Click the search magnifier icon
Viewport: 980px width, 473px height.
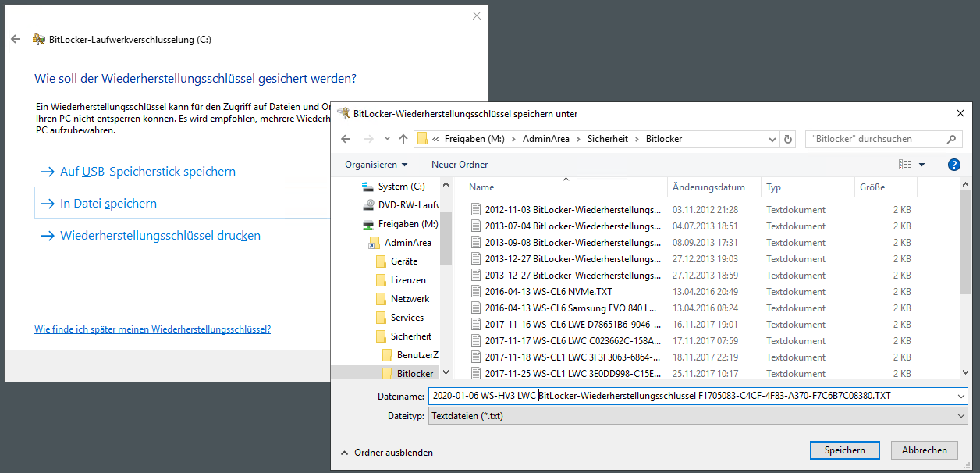click(951, 139)
